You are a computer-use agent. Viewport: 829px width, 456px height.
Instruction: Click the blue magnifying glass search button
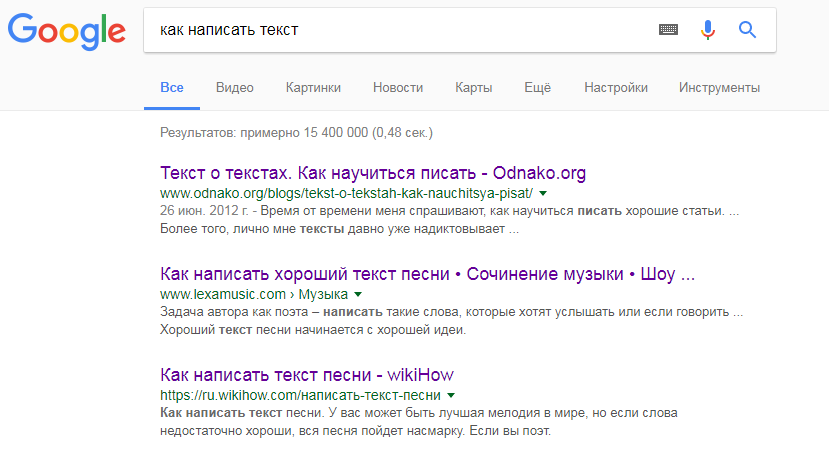pos(747,30)
